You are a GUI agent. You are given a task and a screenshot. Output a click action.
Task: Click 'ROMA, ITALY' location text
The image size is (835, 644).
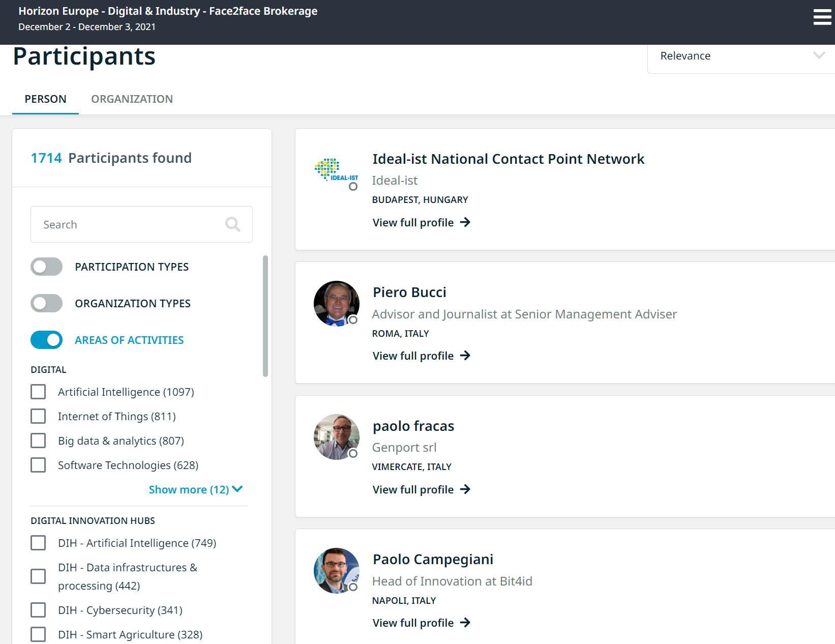pyautogui.click(x=401, y=334)
